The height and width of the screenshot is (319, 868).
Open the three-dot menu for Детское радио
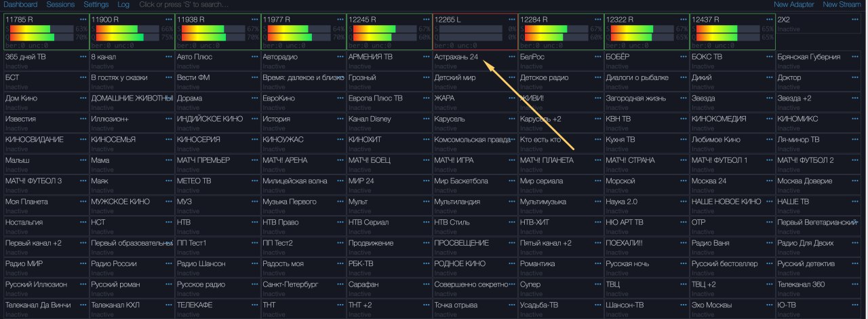coord(597,77)
